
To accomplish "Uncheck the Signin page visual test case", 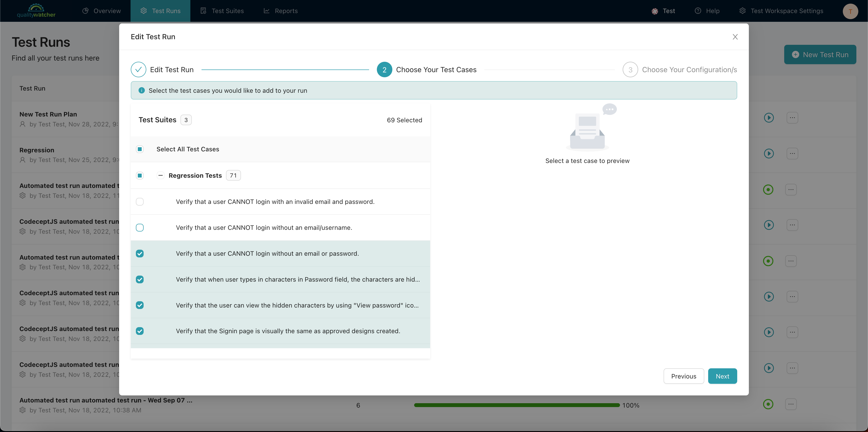I will pos(139,331).
